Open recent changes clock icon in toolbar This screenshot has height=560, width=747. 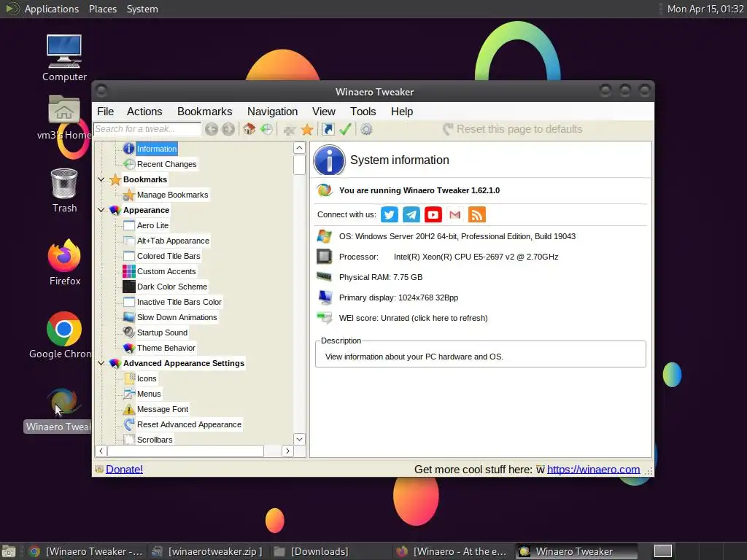click(x=266, y=129)
